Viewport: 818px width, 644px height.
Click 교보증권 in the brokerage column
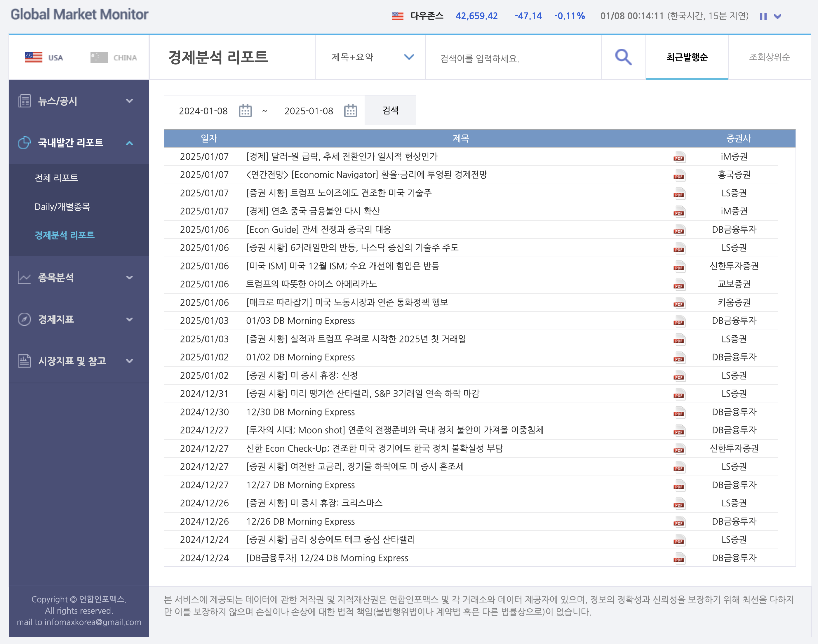(734, 284)
